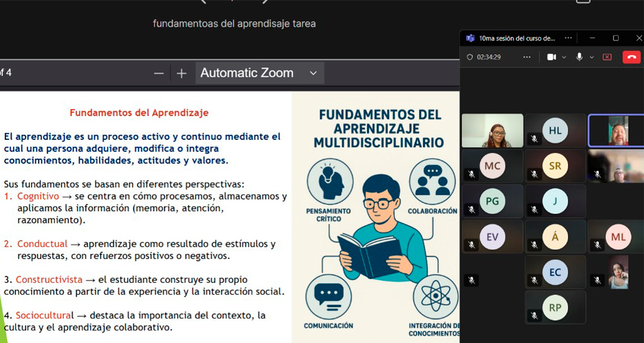Select the muted mic icon on Á's tile
This screenshot has width=644, height=343.
[x=534, y=245]
